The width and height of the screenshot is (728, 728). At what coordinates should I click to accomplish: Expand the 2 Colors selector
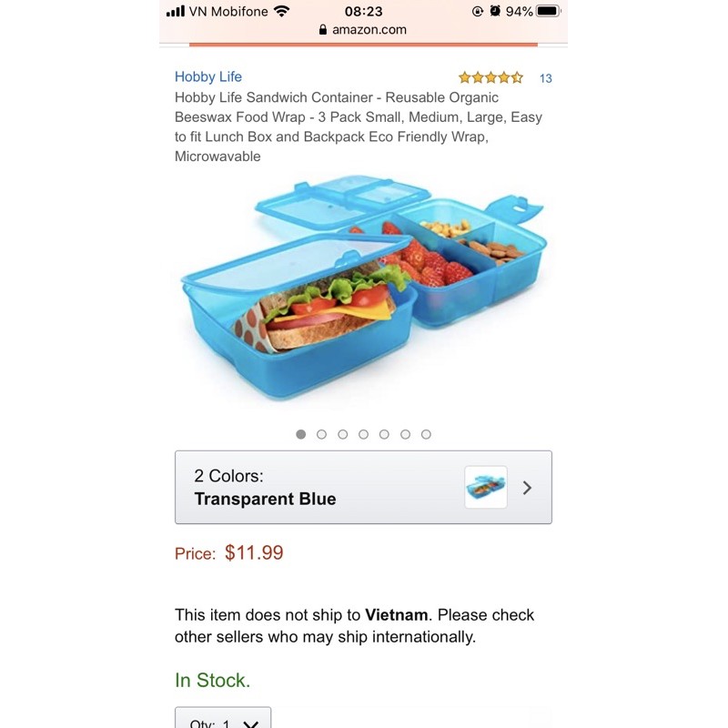[x=363, y=488]
